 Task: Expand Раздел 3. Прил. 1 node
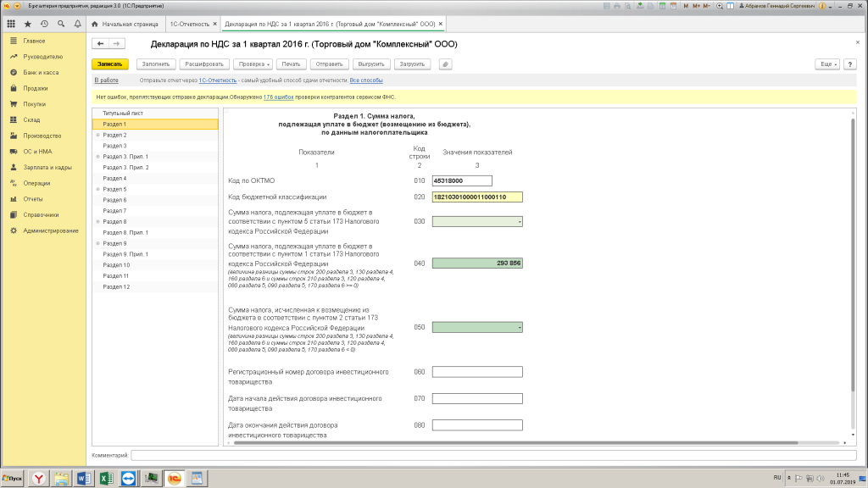tap(98, 157)
